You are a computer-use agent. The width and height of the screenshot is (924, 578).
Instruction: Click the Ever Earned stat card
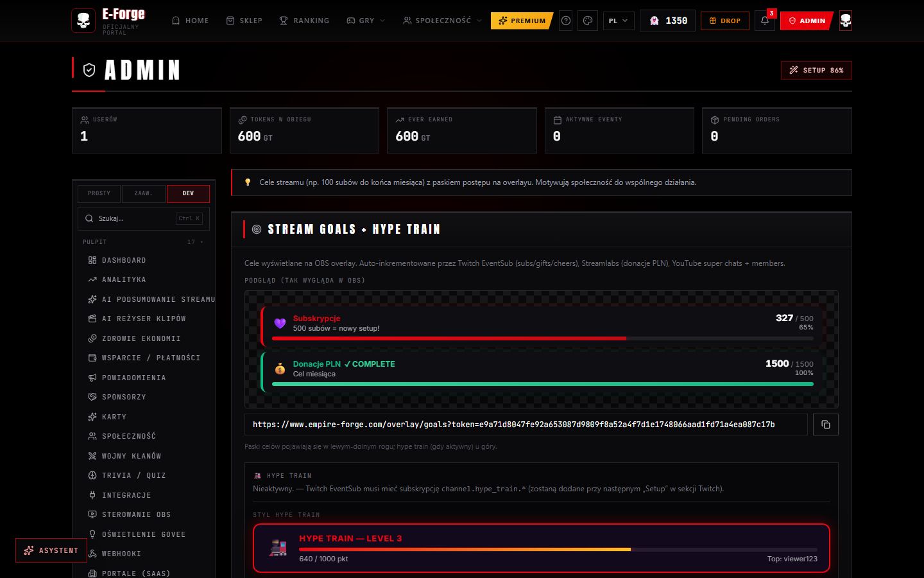462,130
